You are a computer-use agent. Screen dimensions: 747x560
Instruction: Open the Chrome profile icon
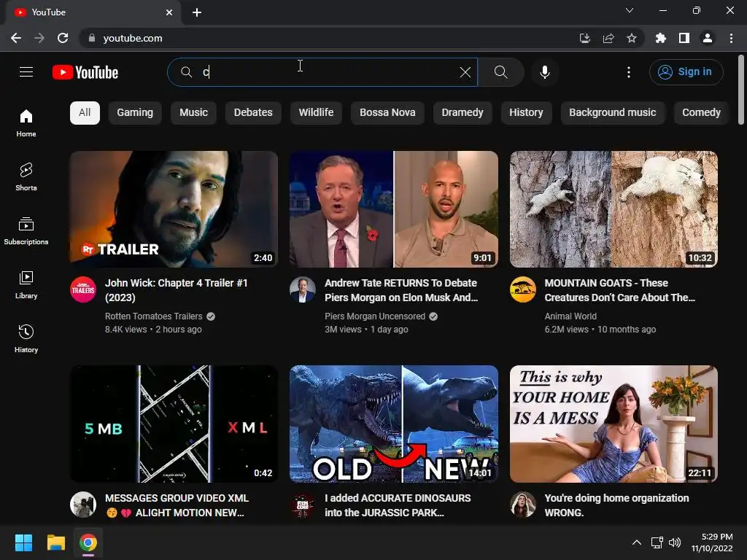[x=708, y=38]
